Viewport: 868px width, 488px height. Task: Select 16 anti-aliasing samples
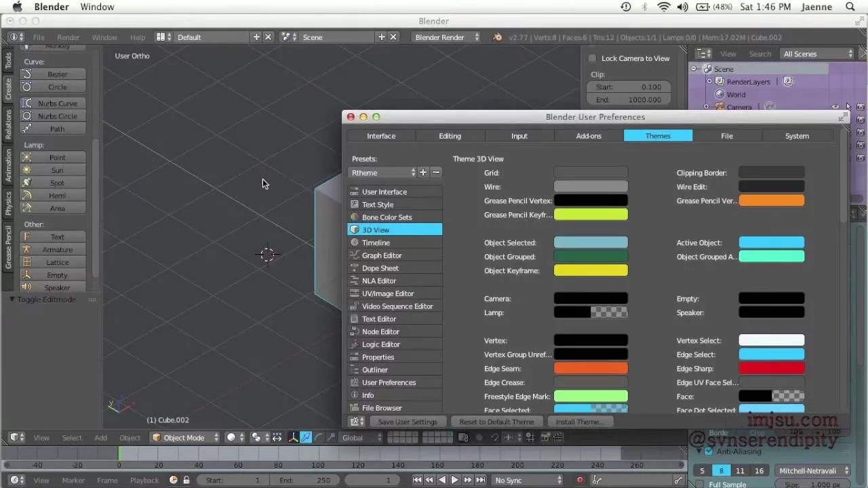click(759, 470)
